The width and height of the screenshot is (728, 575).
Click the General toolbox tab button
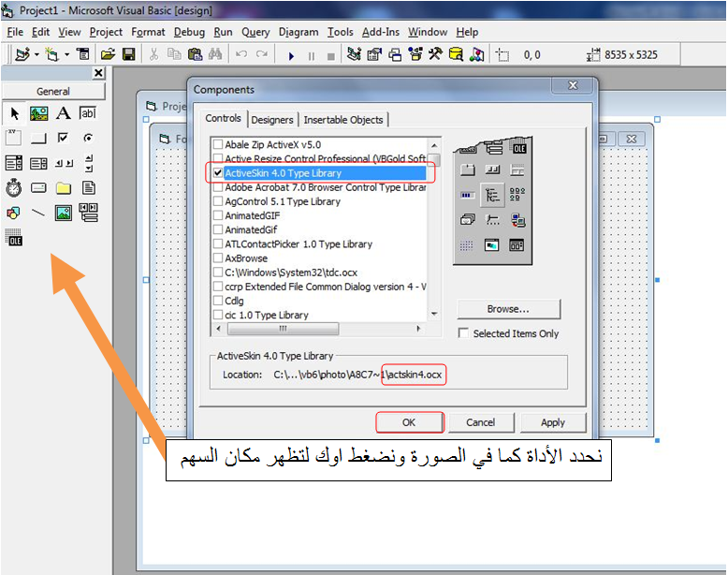pos(53,91)
